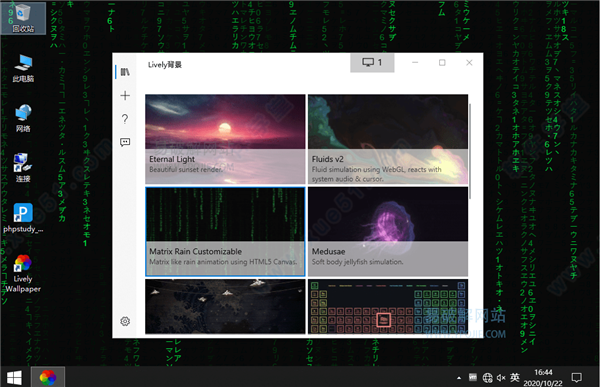Click the plus icon to add wallpaper
This screenshot has height=387, width=600.
pyautogui.click(x=125, y=95)
